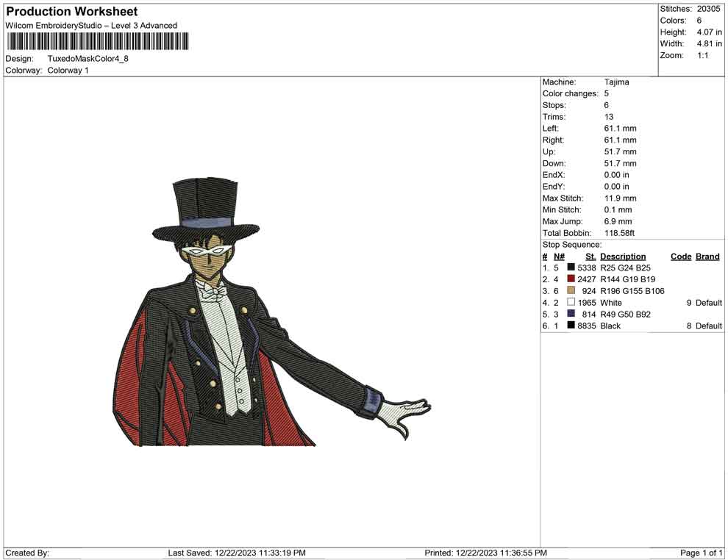Click the Trims value '13'

pyautogui.click(x=609, y=116)
